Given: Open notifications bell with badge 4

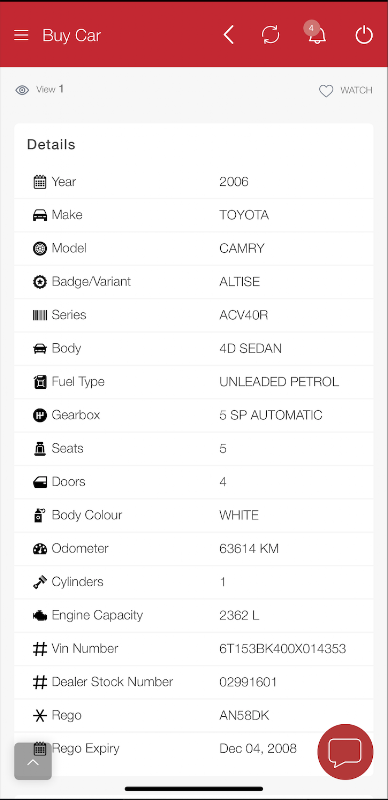Looking at the screenshot, I should (317, 34).
